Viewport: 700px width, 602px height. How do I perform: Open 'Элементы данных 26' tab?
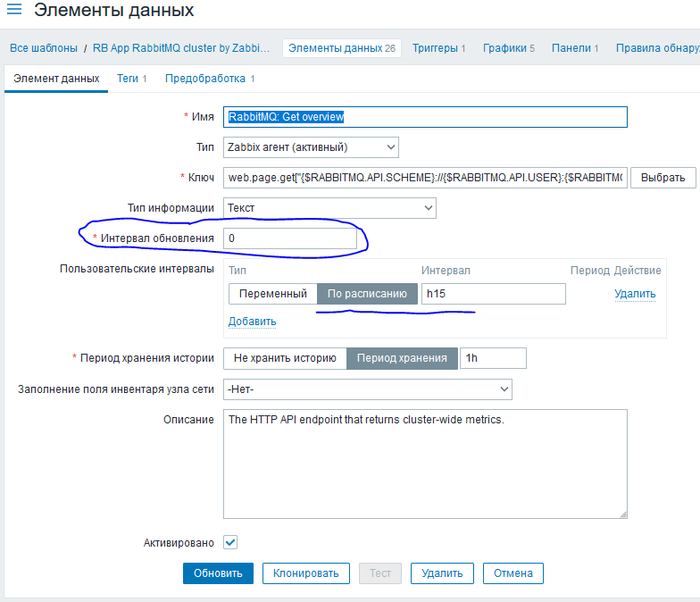pos(342,48)
